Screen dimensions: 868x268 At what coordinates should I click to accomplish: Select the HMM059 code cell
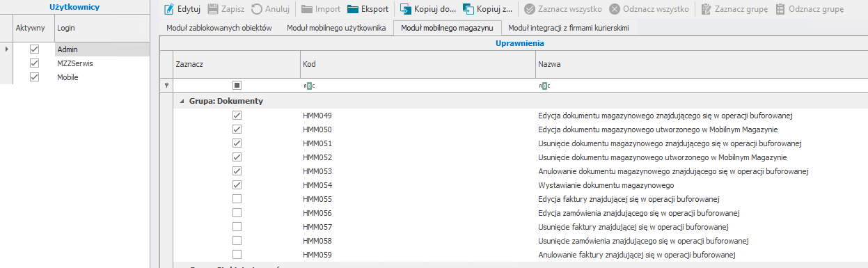[418, 255]
